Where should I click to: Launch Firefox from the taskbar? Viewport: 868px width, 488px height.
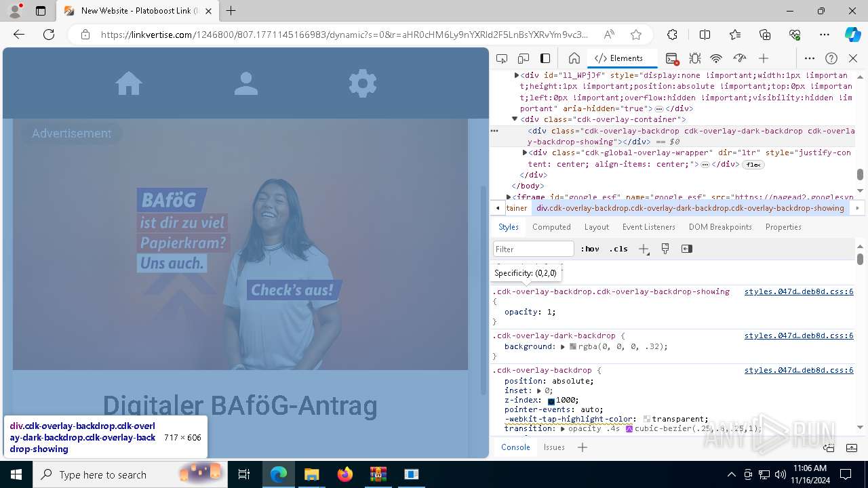tap(344, 474)
